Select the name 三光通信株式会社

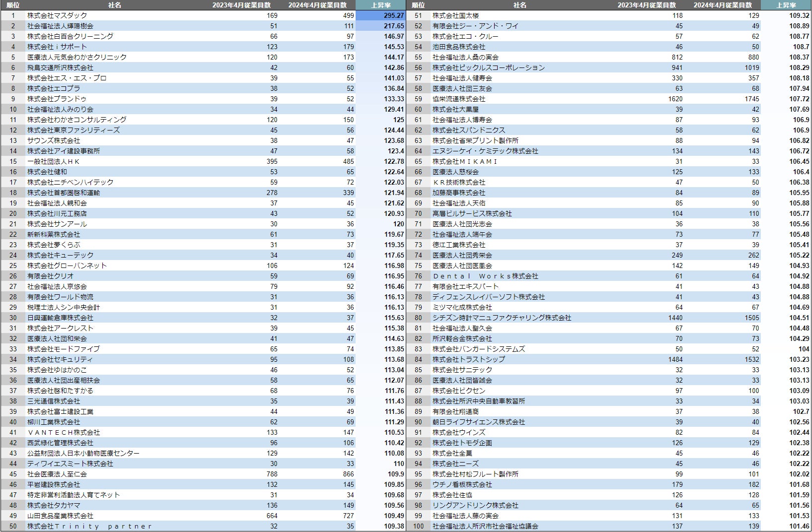(54, 401)
